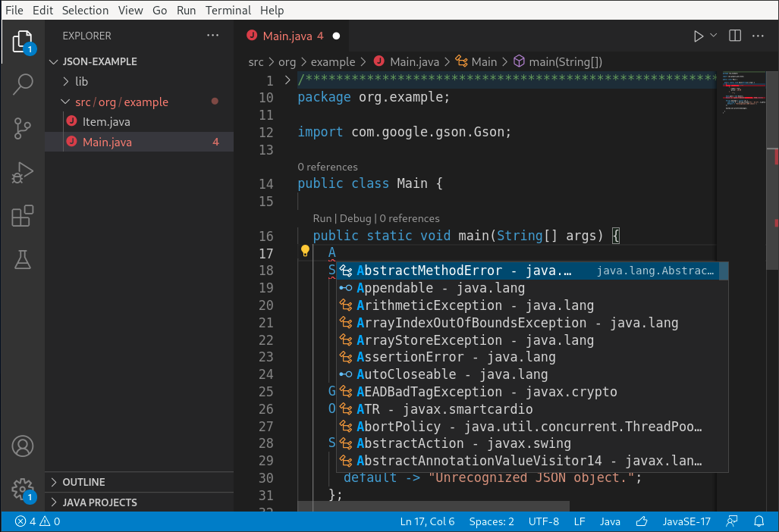
Task: Open the Testing flask view
Action: 23,261
